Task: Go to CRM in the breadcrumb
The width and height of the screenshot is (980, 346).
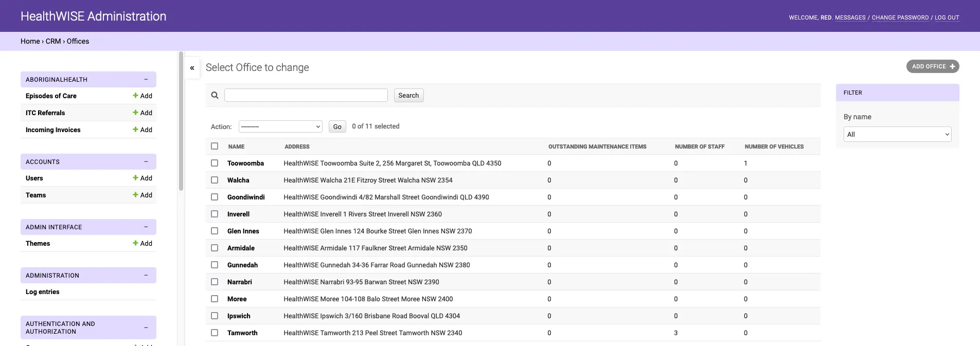Action: [53, 41]
